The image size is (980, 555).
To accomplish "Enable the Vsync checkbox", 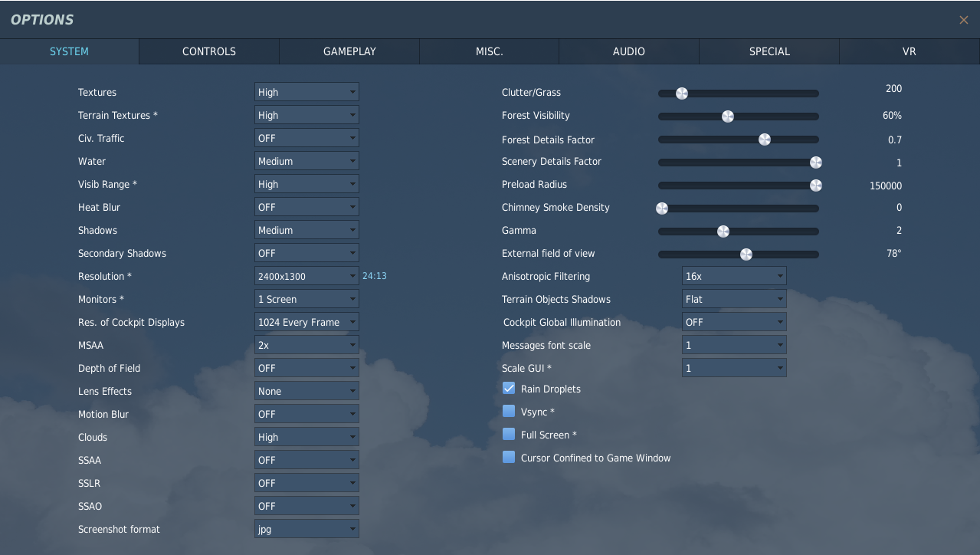I will point(509,411).
